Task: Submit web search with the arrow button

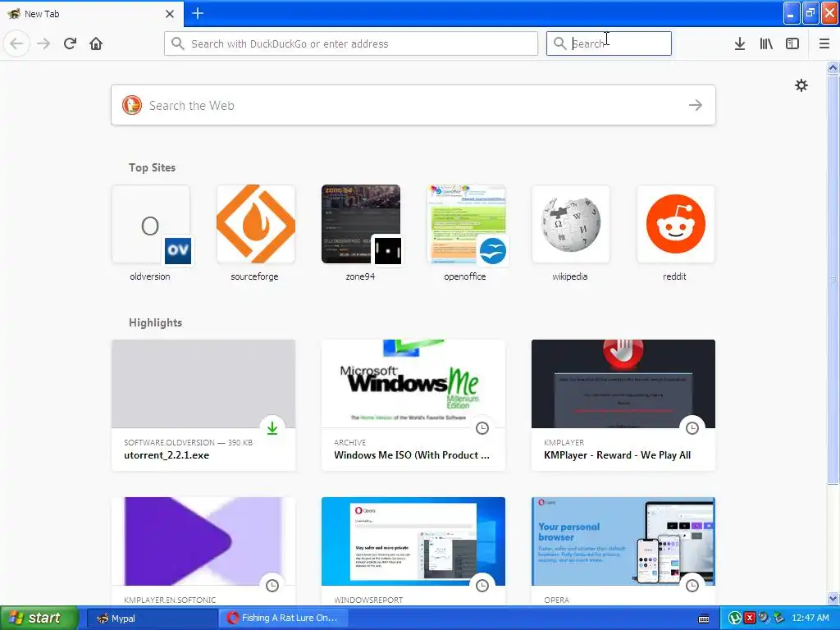Action: click(696, 105)
